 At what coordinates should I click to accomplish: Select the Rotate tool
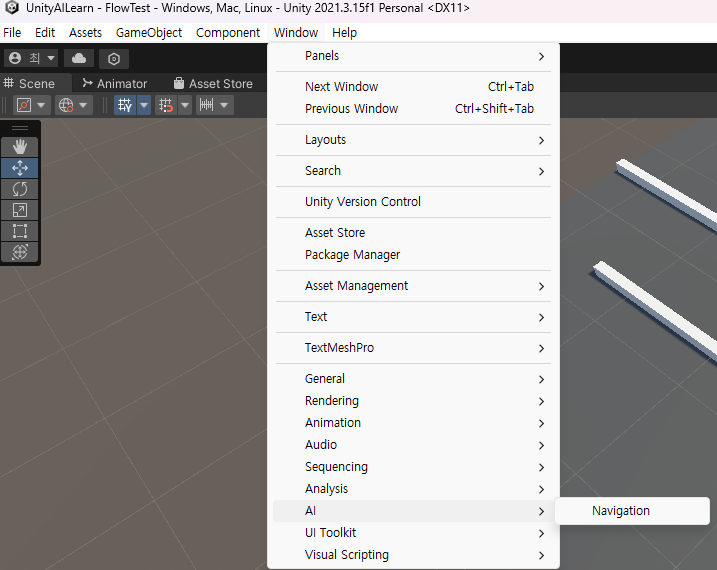pos(20,189)
